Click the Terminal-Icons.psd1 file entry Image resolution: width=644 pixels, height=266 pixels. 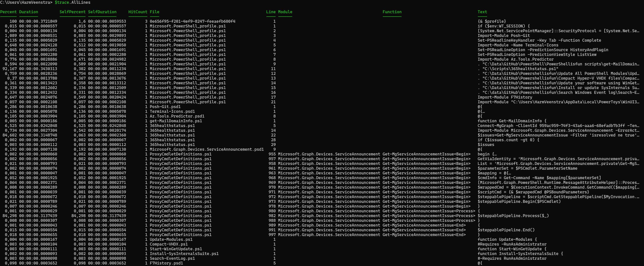[x=172, y=111]
